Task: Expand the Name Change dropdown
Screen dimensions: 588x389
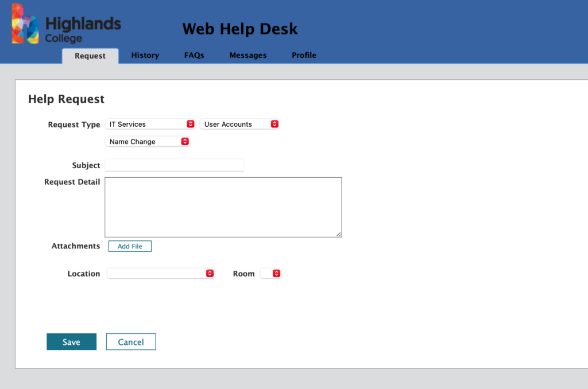Action: coord(148,142)
